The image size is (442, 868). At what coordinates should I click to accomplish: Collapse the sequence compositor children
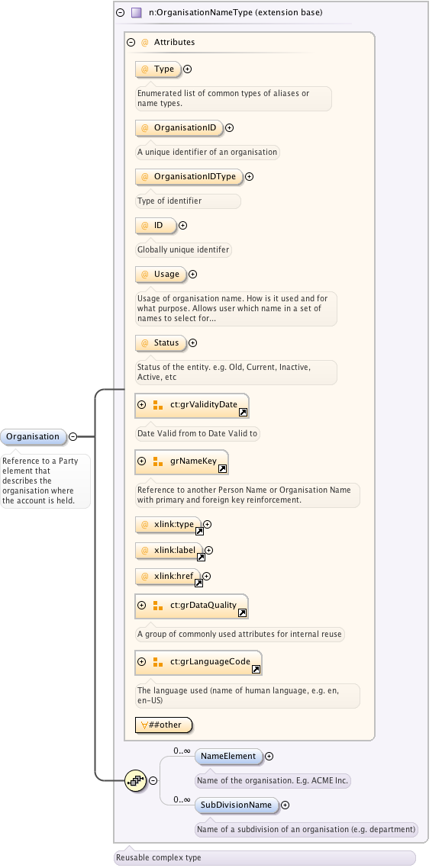tap(153, 780)
